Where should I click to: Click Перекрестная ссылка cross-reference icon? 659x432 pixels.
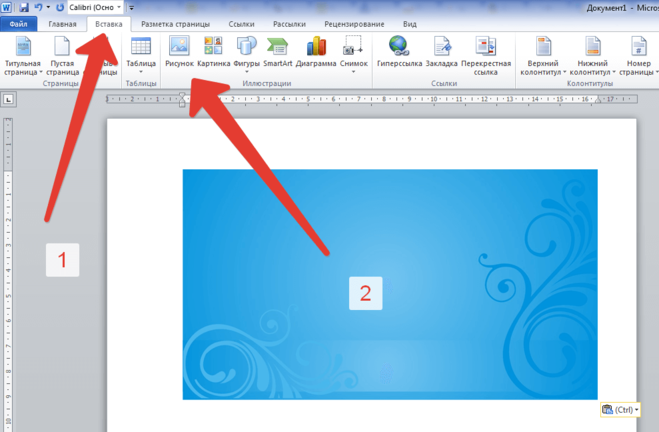[x=486, y=54]
